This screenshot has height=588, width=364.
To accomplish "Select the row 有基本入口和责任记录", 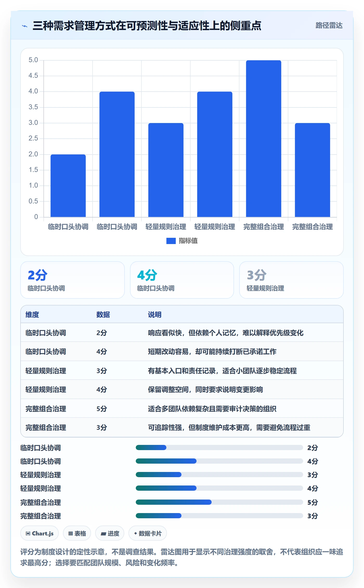I will click(x=182, y=370).
